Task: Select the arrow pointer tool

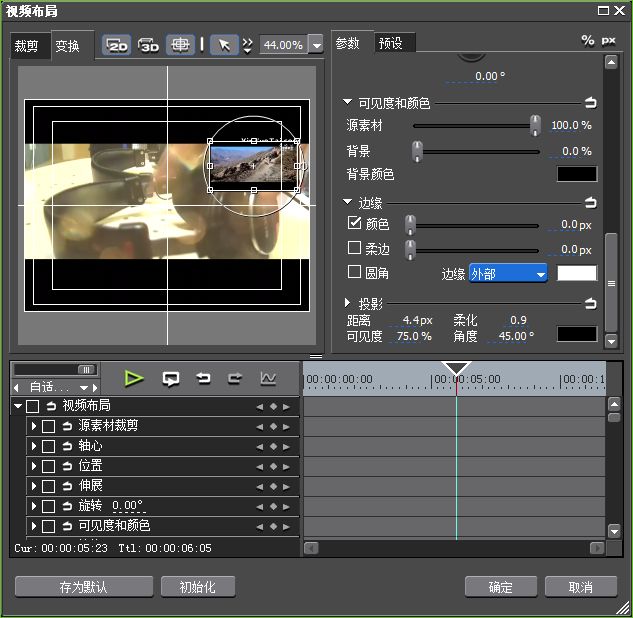Action: pos(224,45)
